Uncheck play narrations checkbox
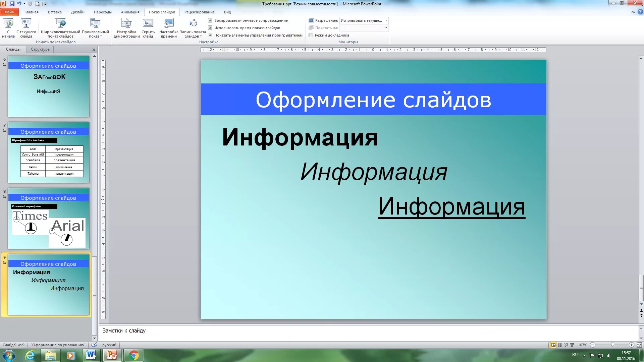The height and width of the screenshot is (362, 644). 210,20
